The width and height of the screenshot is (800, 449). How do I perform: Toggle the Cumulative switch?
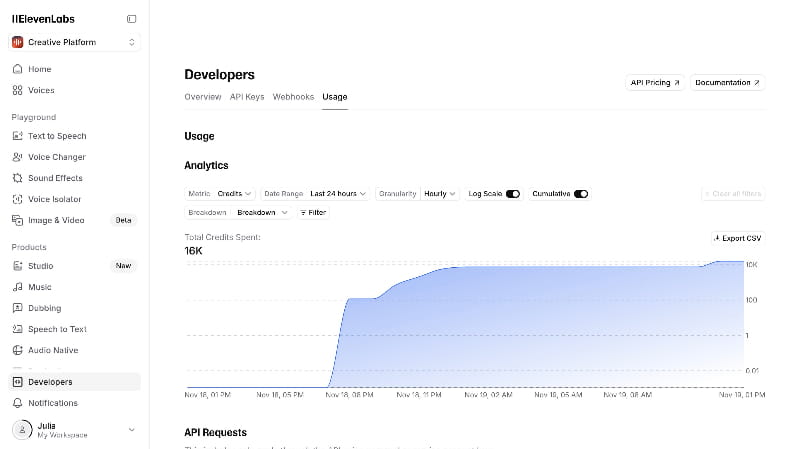581,194
